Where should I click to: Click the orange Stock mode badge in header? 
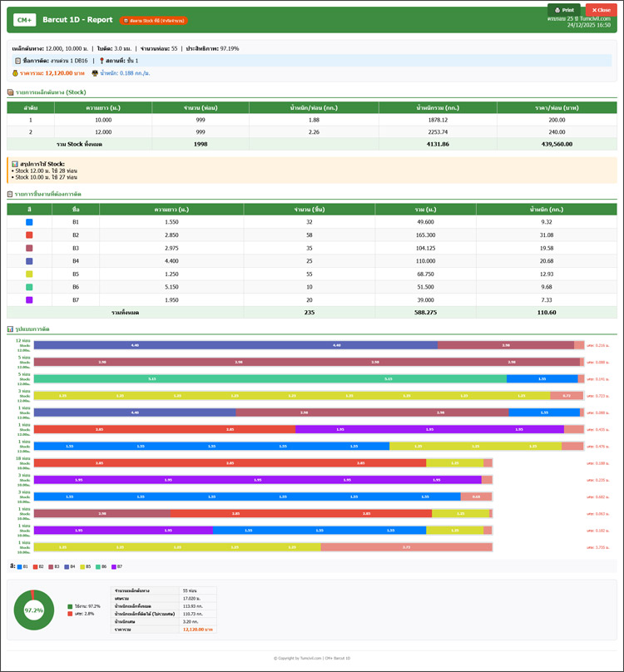(x=154, y=20)
